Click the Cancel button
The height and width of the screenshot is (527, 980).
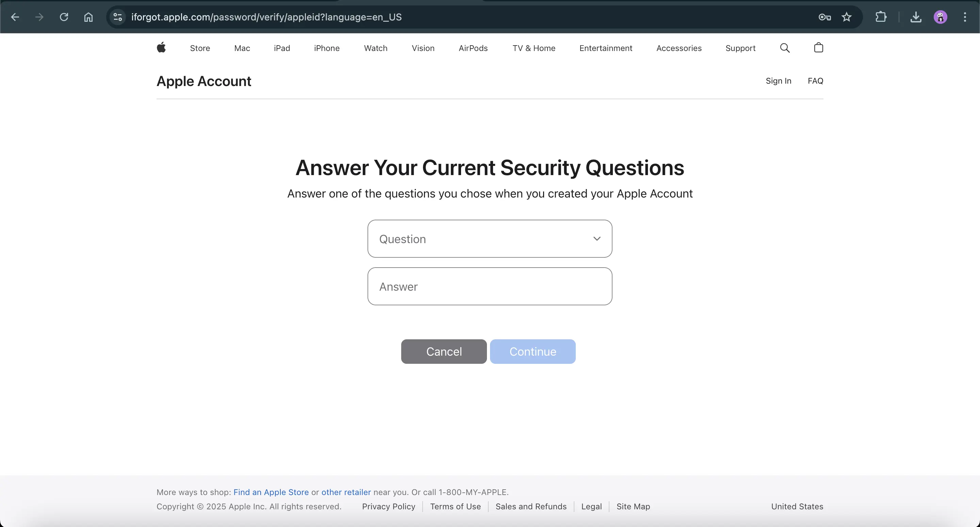[x=444, y=351]
